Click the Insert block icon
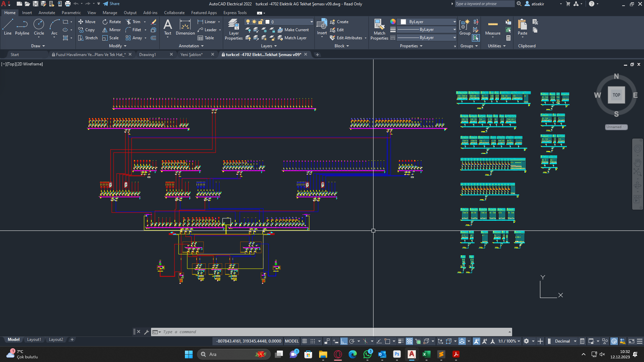 321,24
